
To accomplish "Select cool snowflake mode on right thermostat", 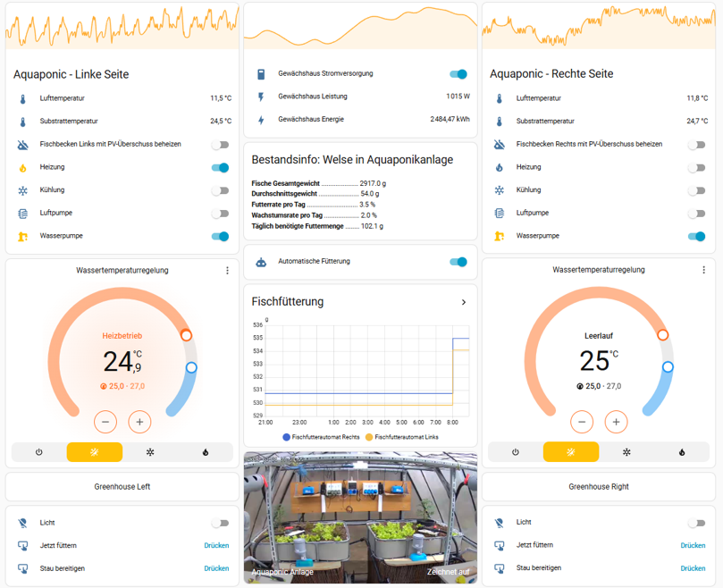I will (626, 452).
